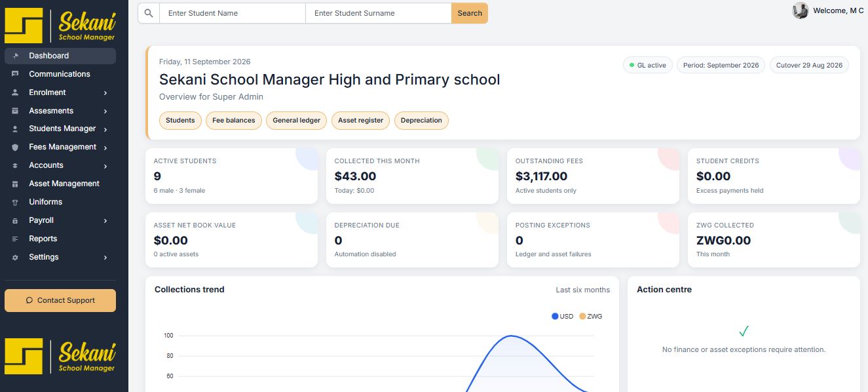
Task: Open the Uniforms menu item
Action: click(x=60, y=202)
